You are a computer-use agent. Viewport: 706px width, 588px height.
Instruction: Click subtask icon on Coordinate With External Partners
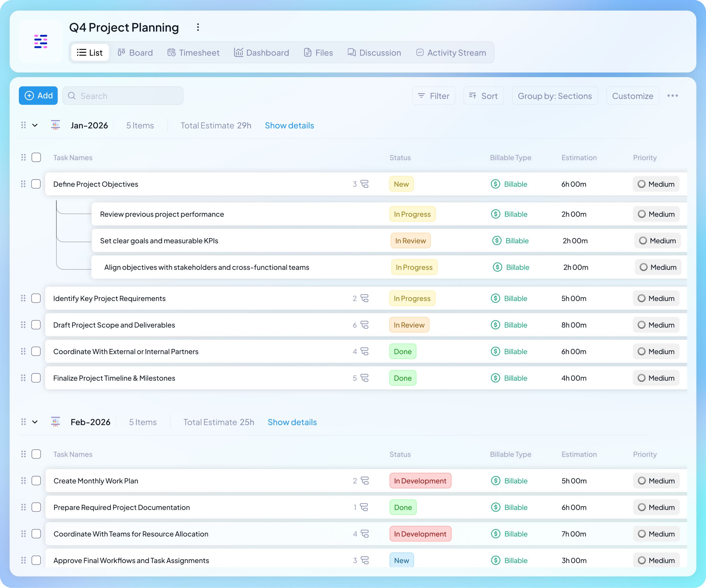tap(365, 351)
